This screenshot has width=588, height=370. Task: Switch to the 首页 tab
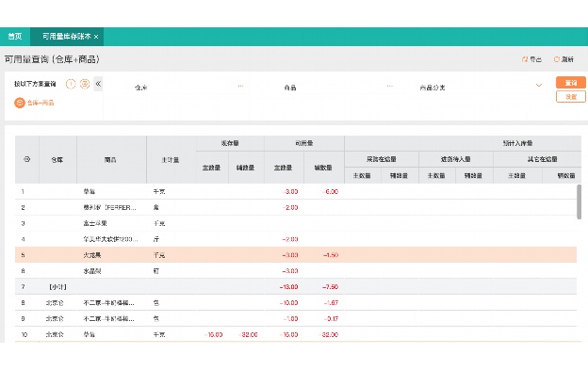click(x=15, y=37)
